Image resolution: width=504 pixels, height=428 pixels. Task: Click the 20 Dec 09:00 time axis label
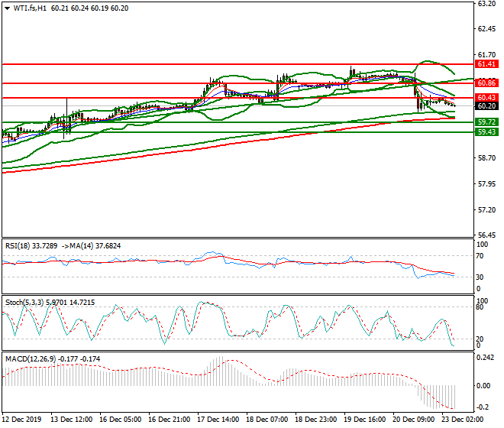[x=413, y=420]
